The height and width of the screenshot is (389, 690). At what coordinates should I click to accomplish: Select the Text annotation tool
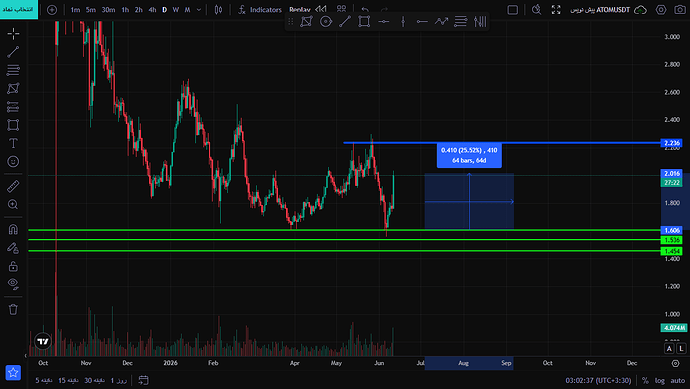(13, 143)
